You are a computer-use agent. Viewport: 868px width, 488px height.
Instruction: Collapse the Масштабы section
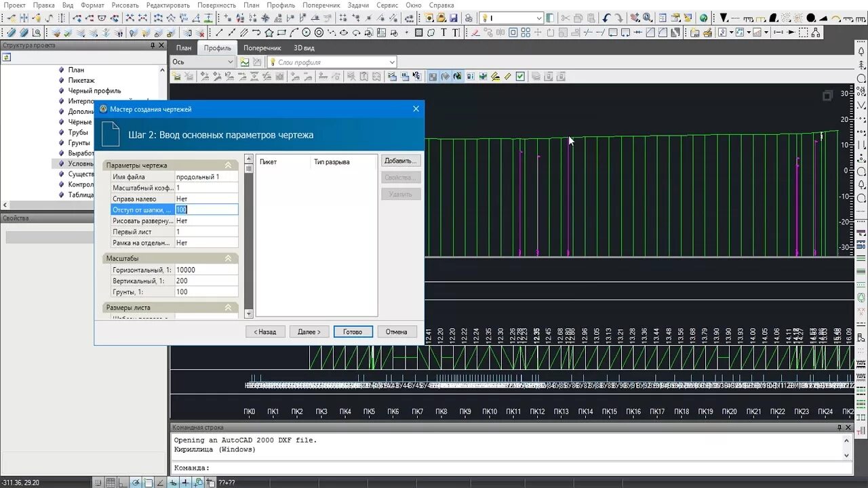229,258
